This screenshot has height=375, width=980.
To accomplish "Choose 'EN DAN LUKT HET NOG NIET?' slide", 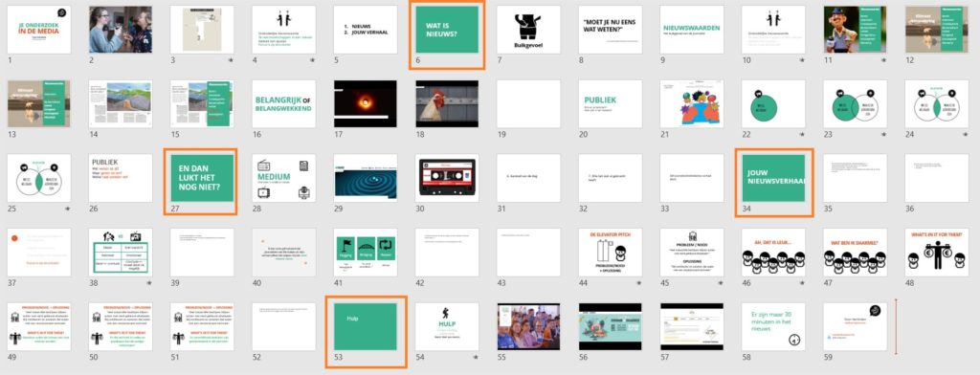I will tap(202, 178).
